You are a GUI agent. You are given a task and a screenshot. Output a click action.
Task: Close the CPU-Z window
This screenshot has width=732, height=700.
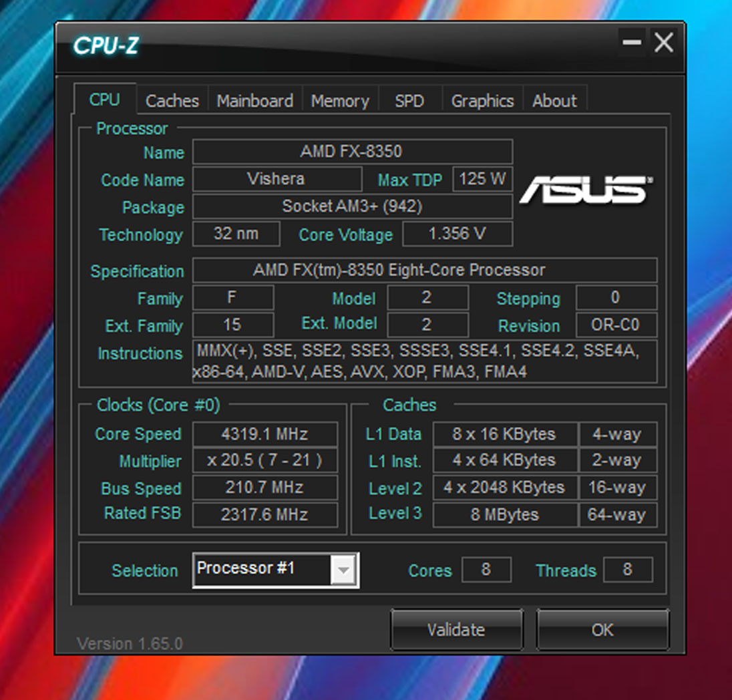tap(663, 43)
